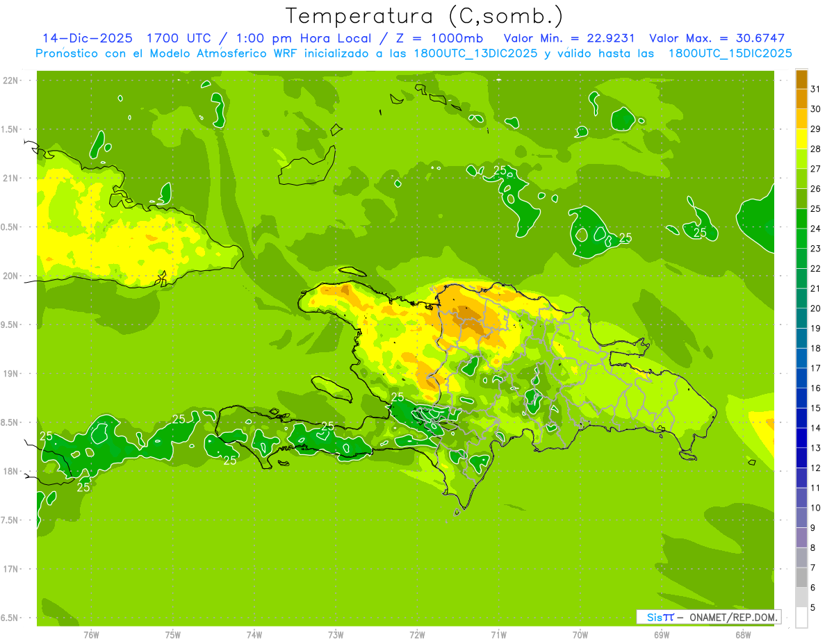Click the 'SisTT - ONAMET/REP.DOM.' credit label

click(708, 617)
